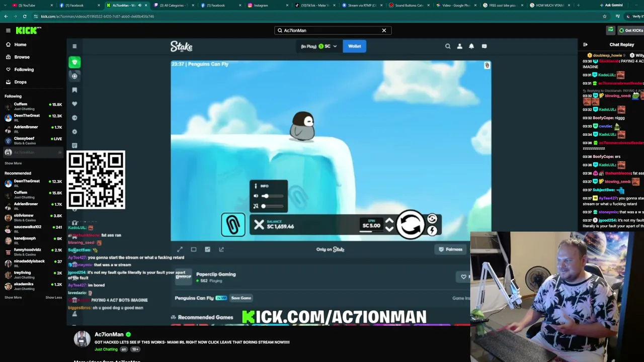Mute game sound speaker icon

coord(256,196)
